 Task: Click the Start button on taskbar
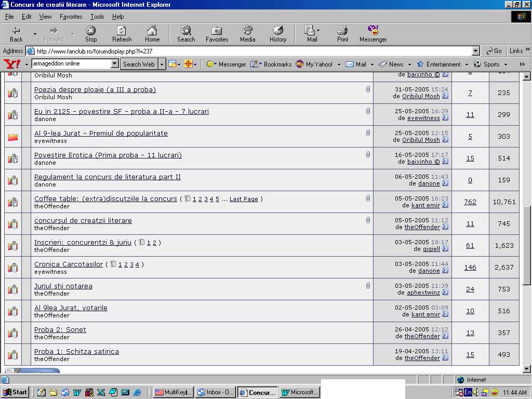point(15,392)
